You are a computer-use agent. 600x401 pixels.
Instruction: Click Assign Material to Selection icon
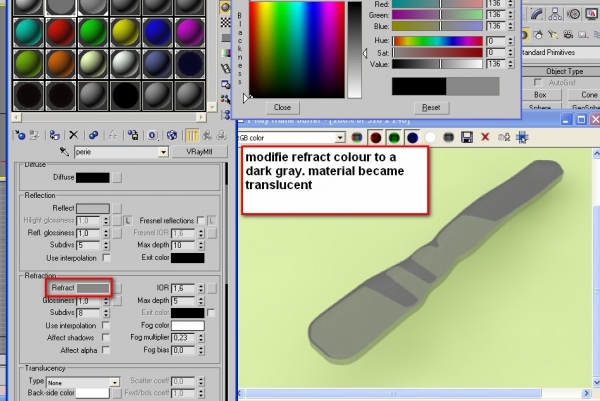pos(55,135)
